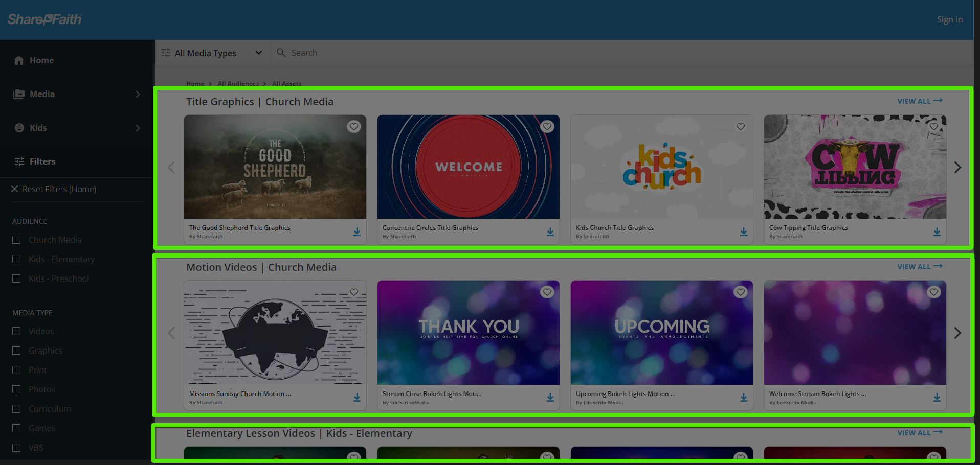Go to Home in sidebar

tap(41, 60)
